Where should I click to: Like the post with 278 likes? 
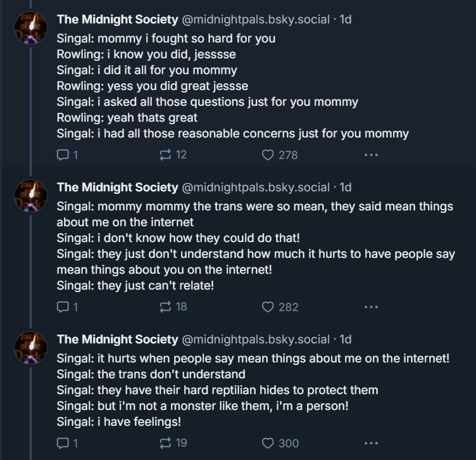click(x=280, y=155)
